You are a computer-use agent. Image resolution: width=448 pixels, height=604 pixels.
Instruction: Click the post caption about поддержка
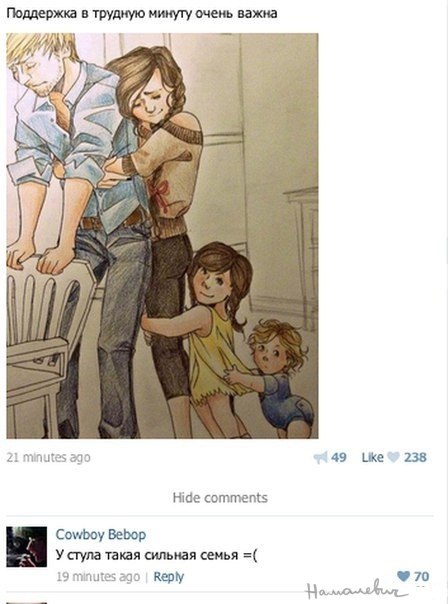(142, 13)
